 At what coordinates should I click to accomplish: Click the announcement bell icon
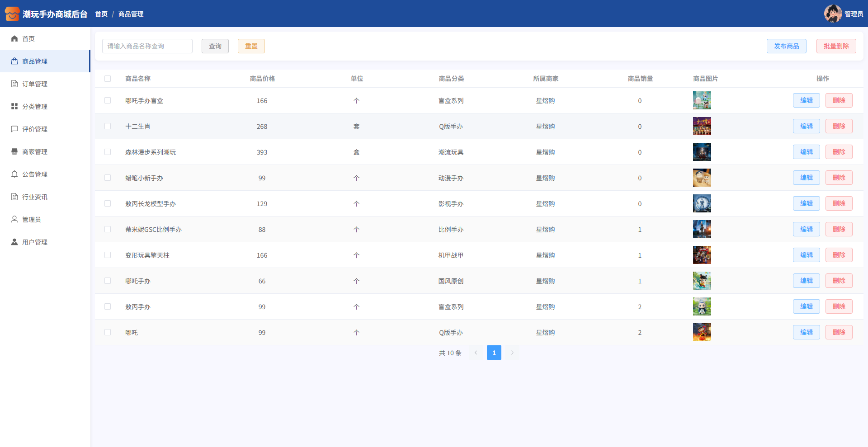[x=14, y=174]
